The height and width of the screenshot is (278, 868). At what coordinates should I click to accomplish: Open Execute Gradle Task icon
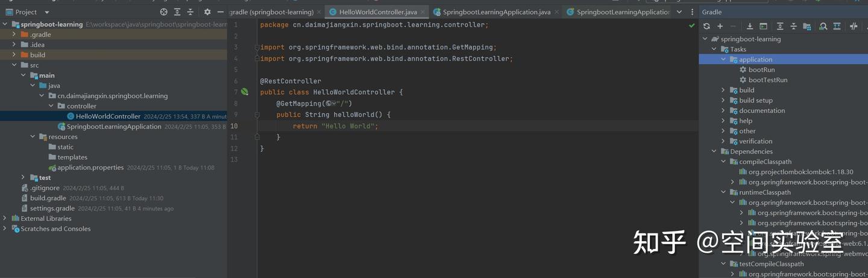pos(763,27)
